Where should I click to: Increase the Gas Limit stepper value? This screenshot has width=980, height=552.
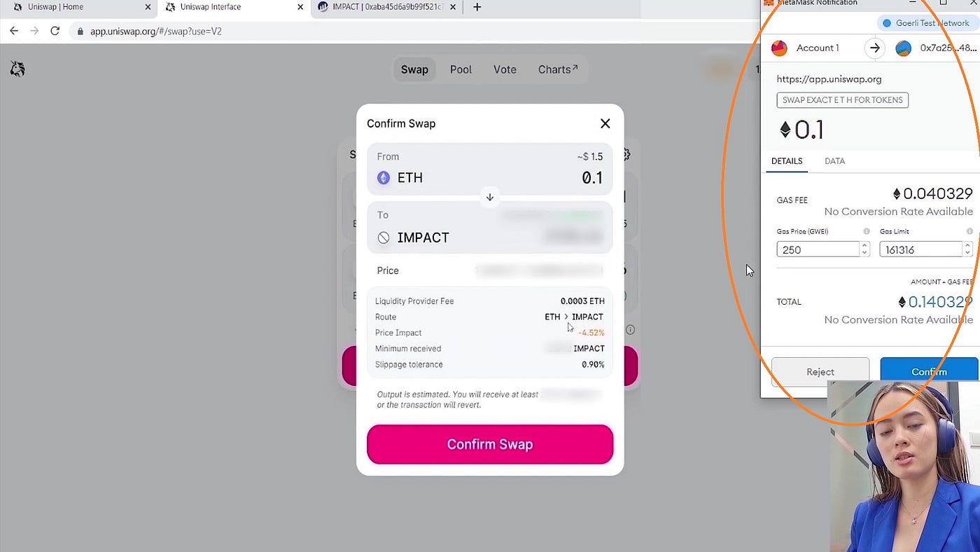pos(967,246)
